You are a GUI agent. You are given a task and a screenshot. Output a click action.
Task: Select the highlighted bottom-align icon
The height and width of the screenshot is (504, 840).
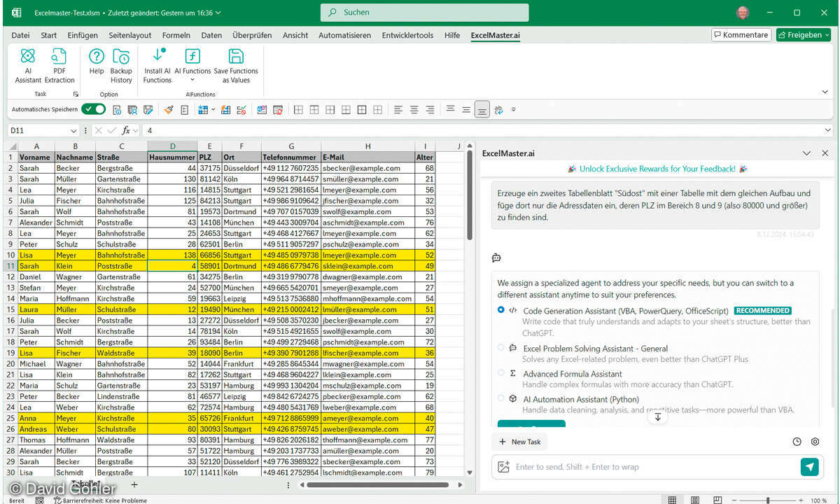[x=482, y=110]
